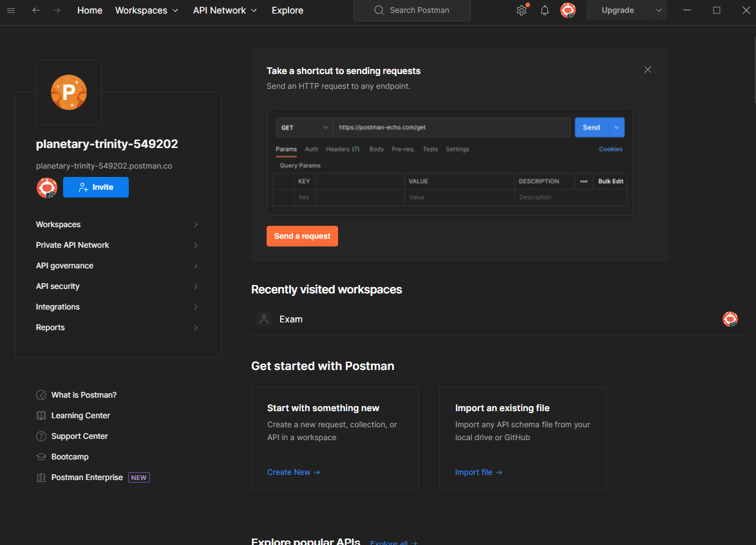Click the Send a request button
Viewport: 756px width, 545px height.
(302, 236)
